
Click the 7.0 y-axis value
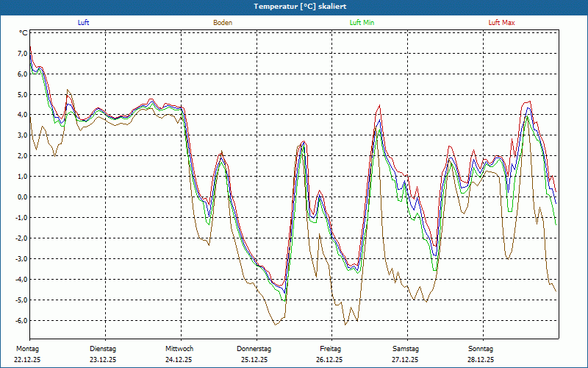(x=21, y=54)
